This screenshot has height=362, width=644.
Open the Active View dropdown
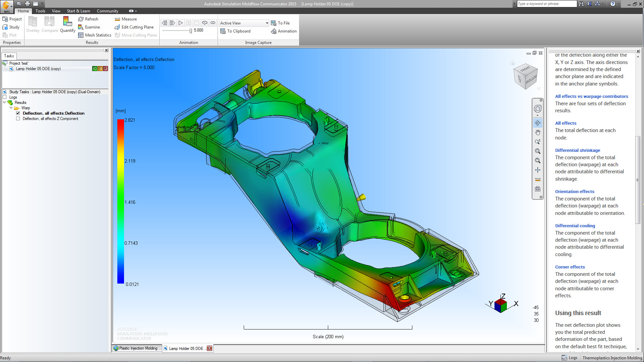point(244,23)
